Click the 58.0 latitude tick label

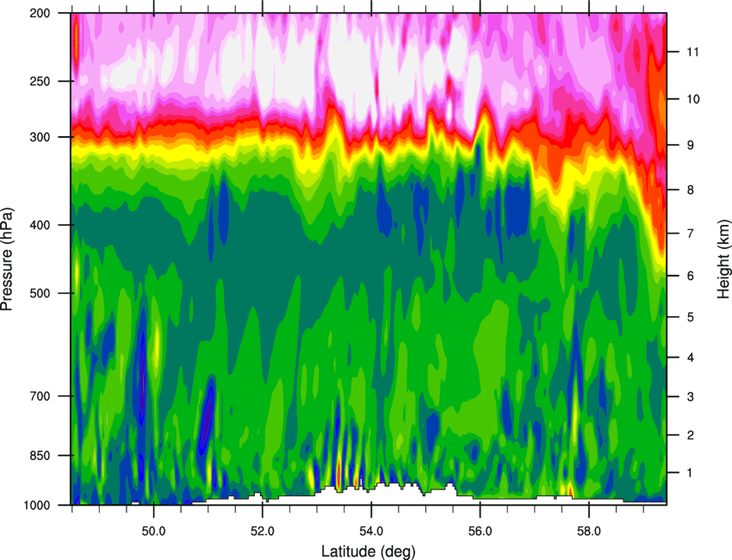[x=589, y=532]
